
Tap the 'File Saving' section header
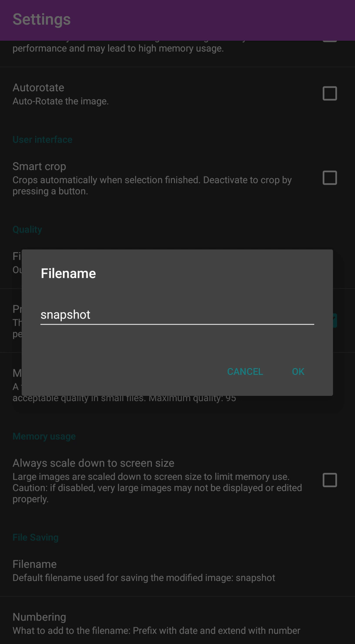[36, 538]
